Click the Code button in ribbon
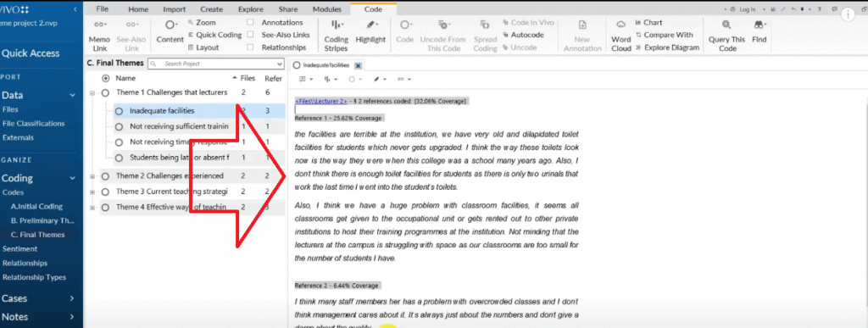 pyautogui.click(x=404, y=32)
